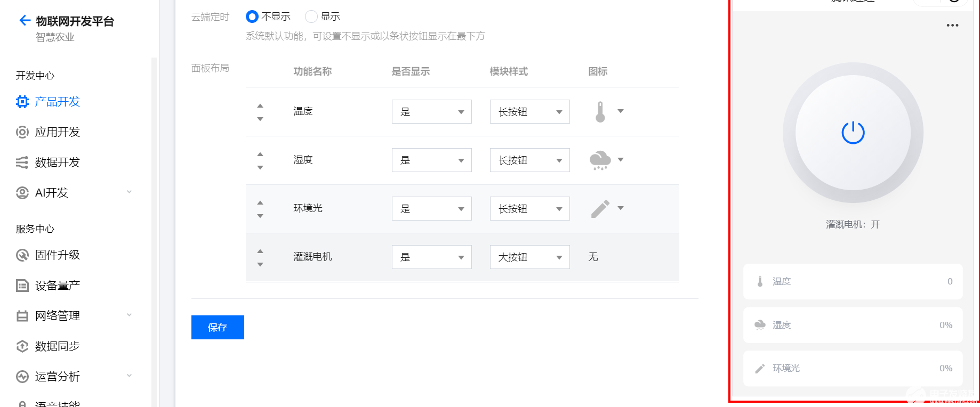Open 数据开发 in sidebar
The width and height of the screenshot is (980, 407).
point(58,162)
